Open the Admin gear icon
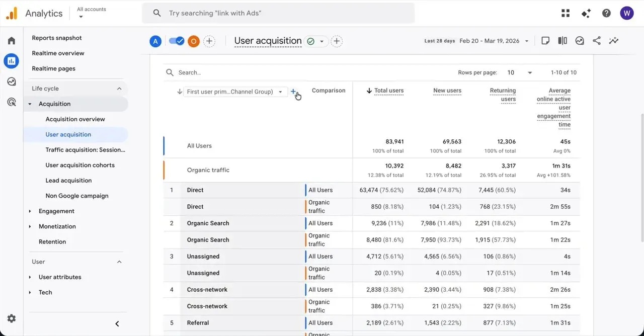The image size is (644, 336). pyautogui.click(x=12, y=318)
